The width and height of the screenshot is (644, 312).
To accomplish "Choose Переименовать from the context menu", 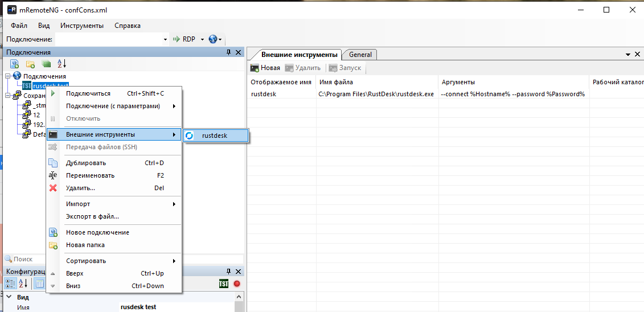I will (114, 175).
